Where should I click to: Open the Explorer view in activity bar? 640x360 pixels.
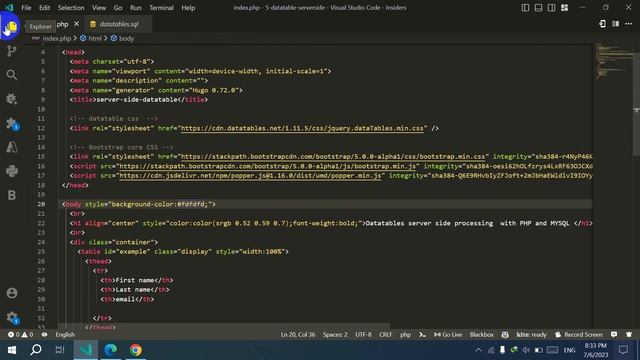click(x=11, y=27)
